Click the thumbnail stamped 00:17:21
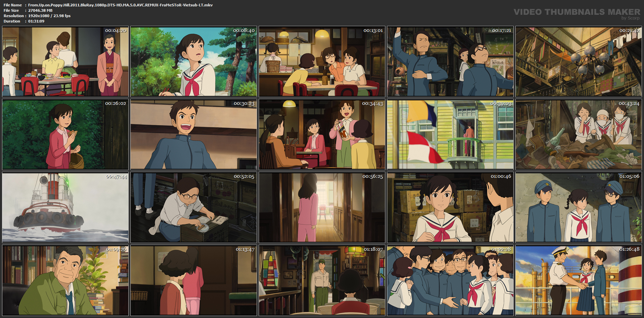 450,62
